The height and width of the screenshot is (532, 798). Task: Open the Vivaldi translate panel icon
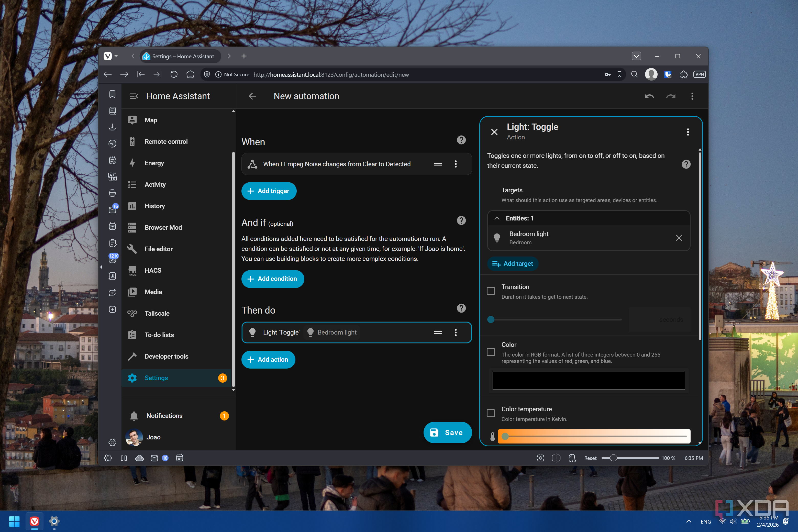coord(112,177)
